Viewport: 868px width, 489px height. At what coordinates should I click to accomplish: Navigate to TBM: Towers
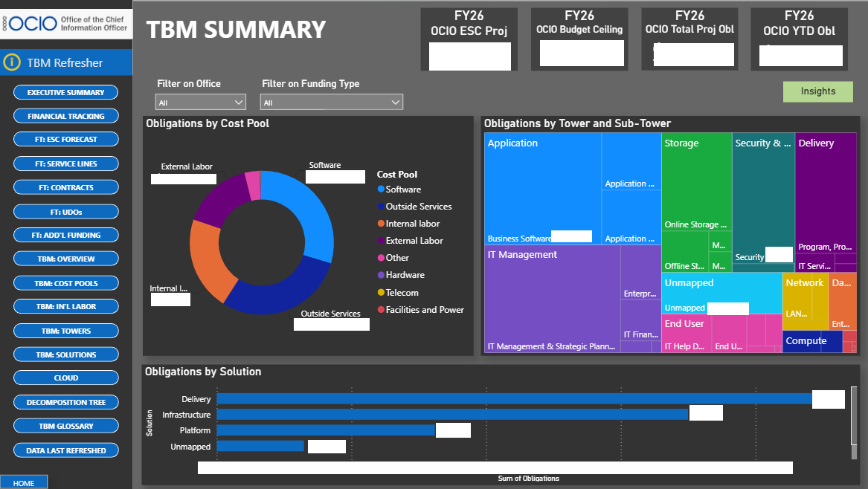[x=66, y=331]
